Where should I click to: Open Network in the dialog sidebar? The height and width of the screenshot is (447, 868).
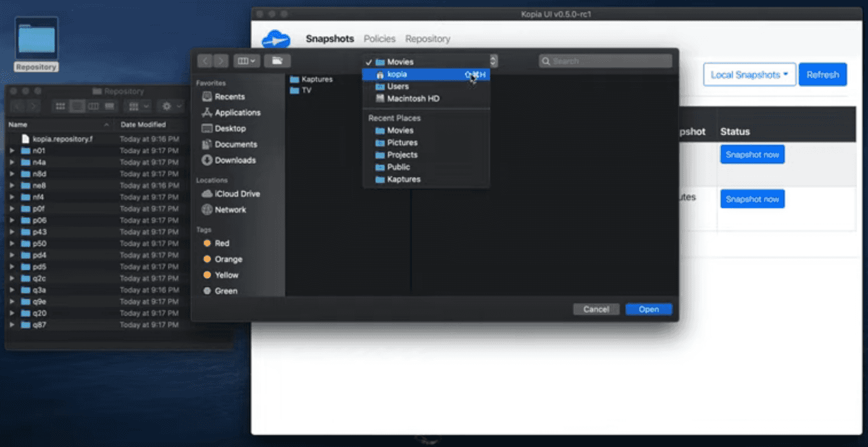coord(224,210)
